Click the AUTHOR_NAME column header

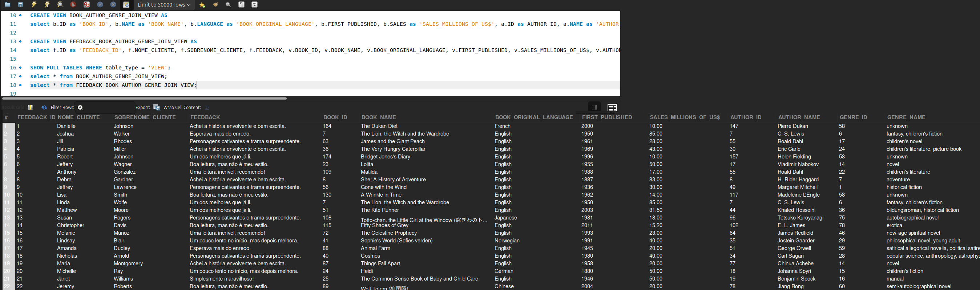point(799,117)
